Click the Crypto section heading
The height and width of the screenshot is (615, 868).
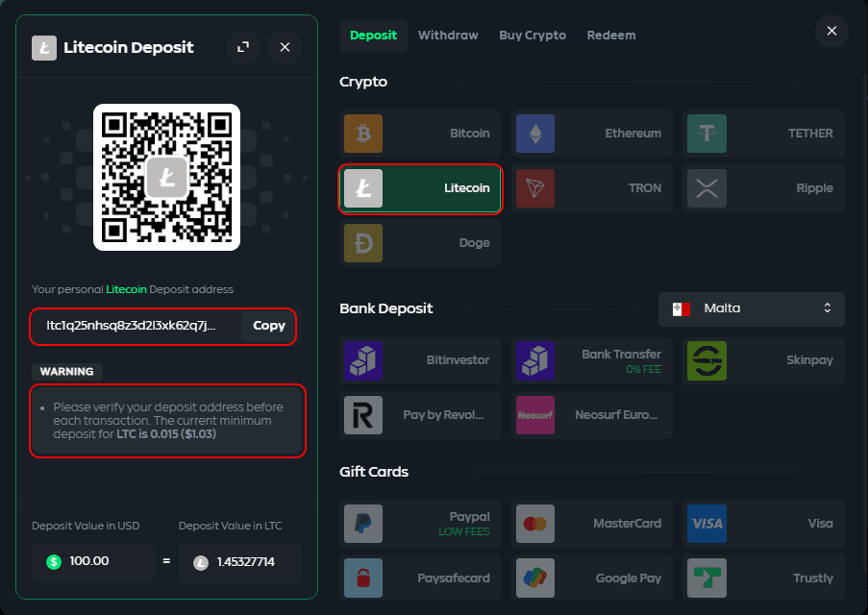[363, 82]
